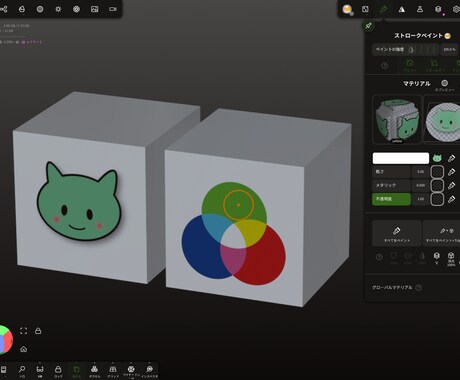Click the orange sphere beside ストロークペイント title
The height and width of the screenshot is (380, 460).
(x=448, y=36)
